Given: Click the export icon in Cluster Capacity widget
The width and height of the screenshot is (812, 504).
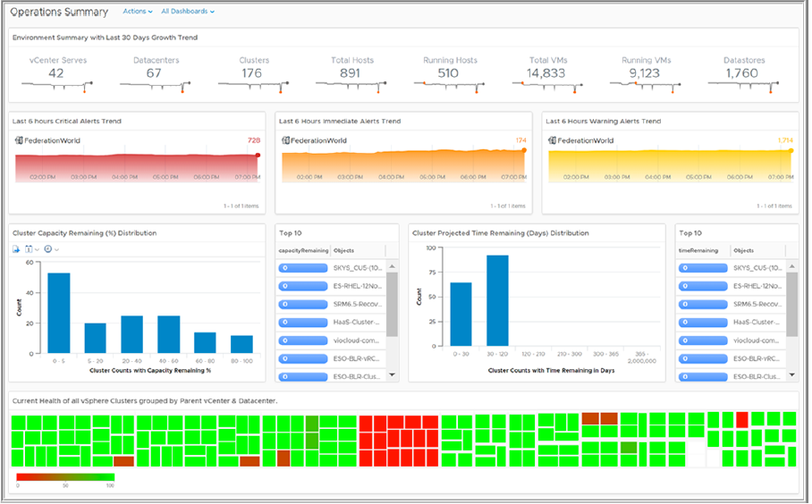Looking at the screenshot, I should pyautogui.click(x=17, y=249).
